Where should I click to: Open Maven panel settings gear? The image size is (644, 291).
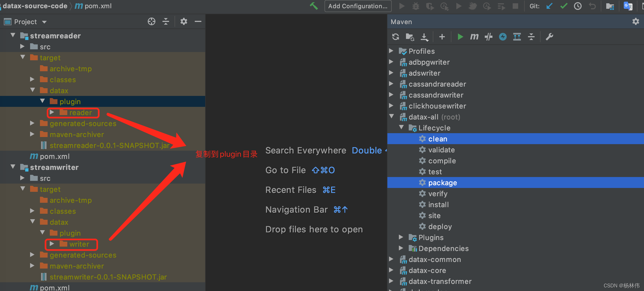coord(636,21)
